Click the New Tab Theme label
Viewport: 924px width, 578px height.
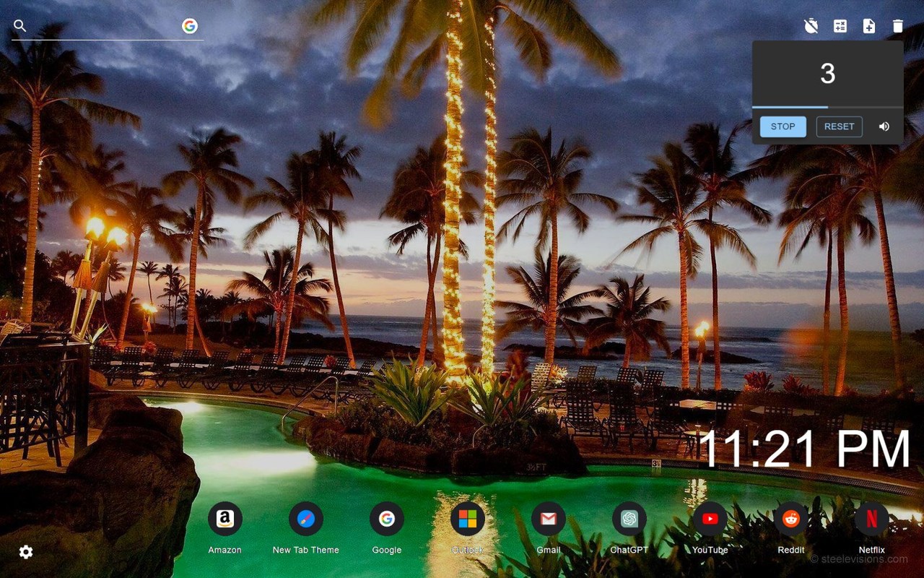306,550
